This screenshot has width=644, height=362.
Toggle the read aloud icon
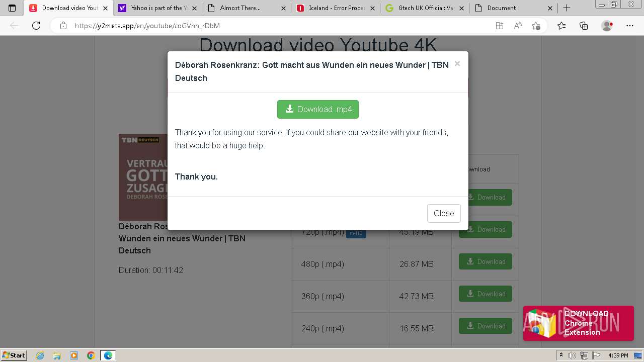click(x=518, y=26)
